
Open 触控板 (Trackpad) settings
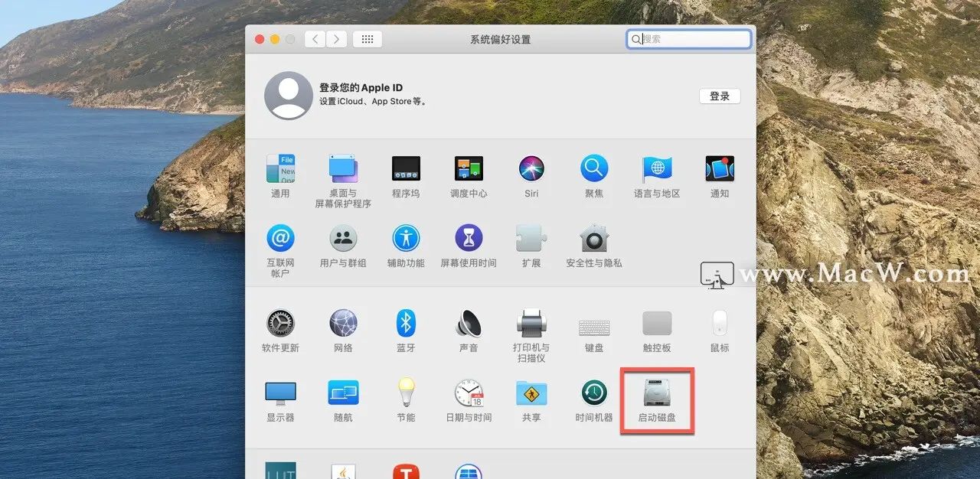click(x=656, y=324)
